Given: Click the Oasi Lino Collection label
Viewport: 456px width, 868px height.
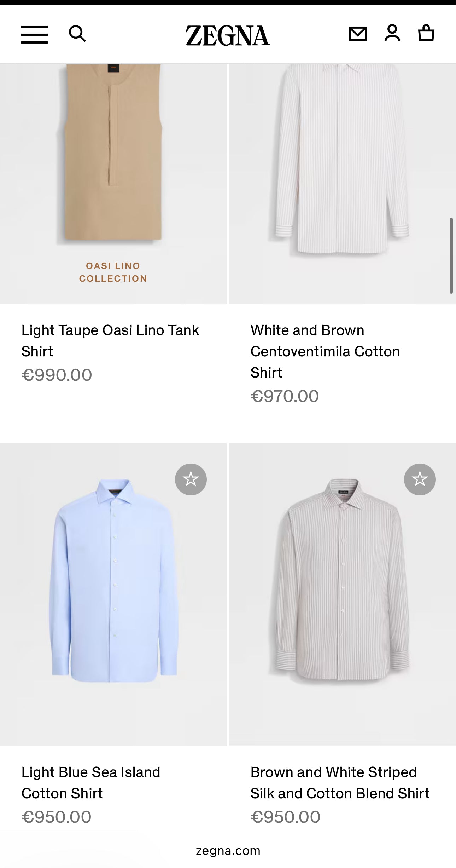Looking at the screenshot, I should (113, 272).
